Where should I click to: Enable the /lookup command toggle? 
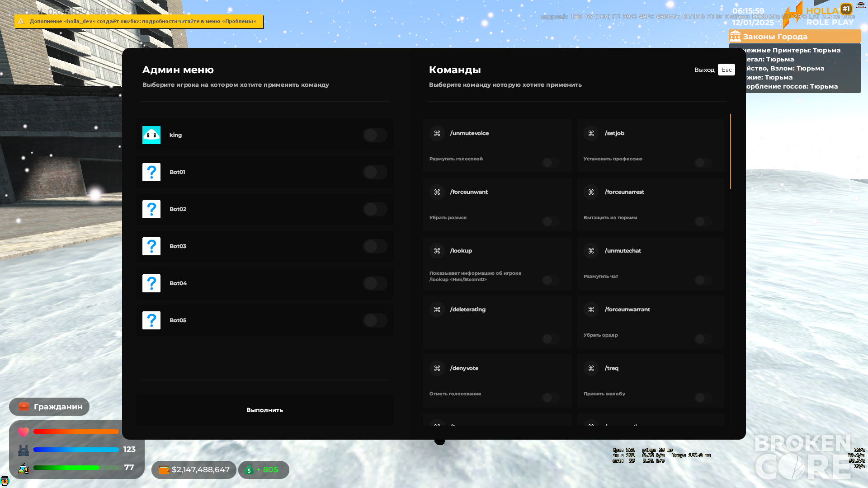point(551,280)
